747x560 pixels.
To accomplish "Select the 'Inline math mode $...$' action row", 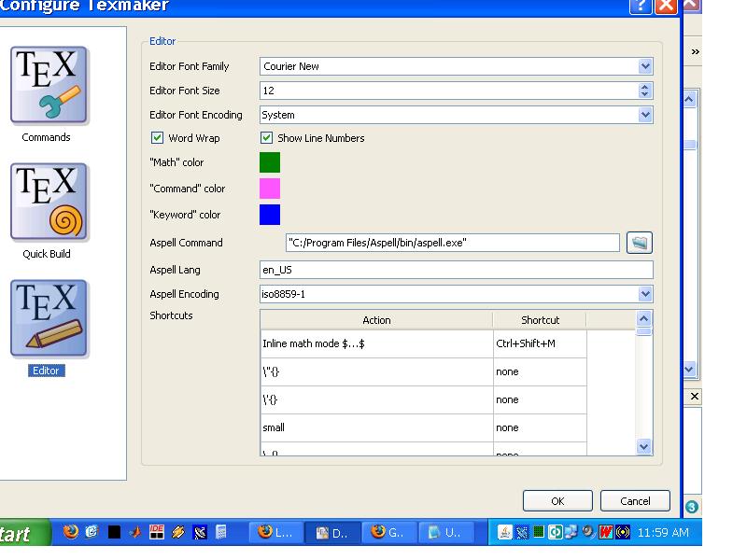I will click(376, 343).
